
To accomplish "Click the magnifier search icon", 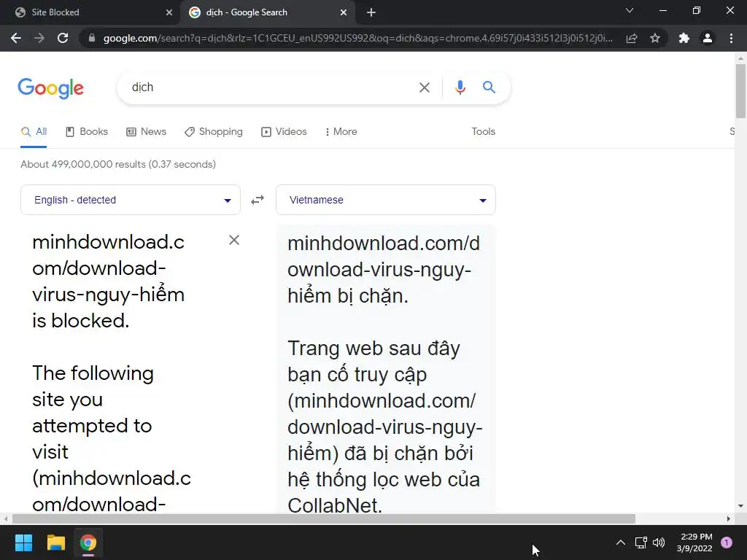I will pos(489,87).
